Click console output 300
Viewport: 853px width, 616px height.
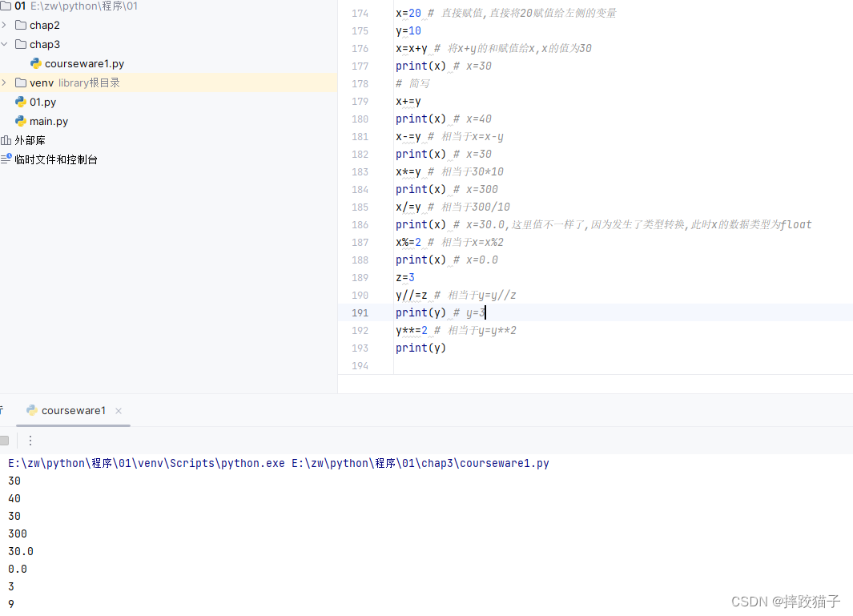[18, 533]
